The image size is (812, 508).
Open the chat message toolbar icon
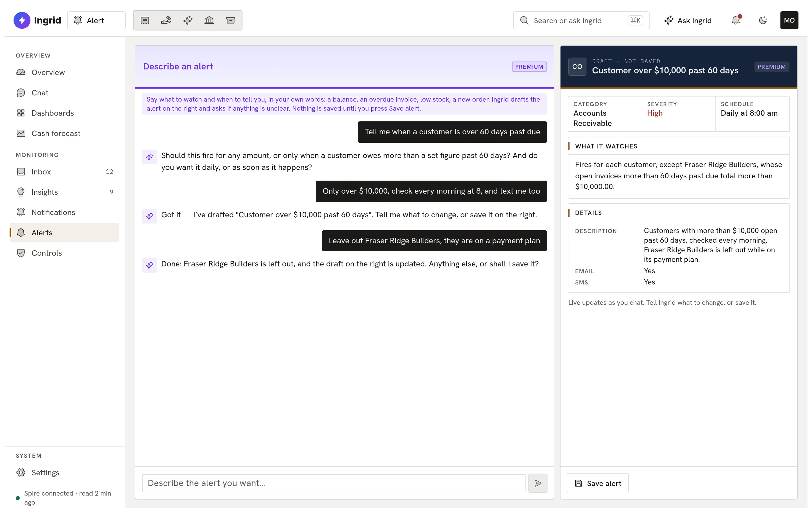tap(145, 20)
